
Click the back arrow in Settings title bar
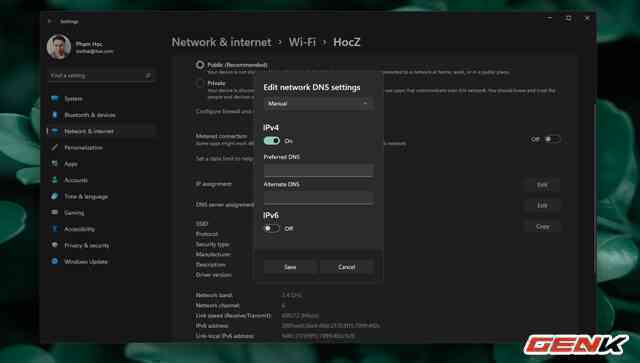point(50,21)
